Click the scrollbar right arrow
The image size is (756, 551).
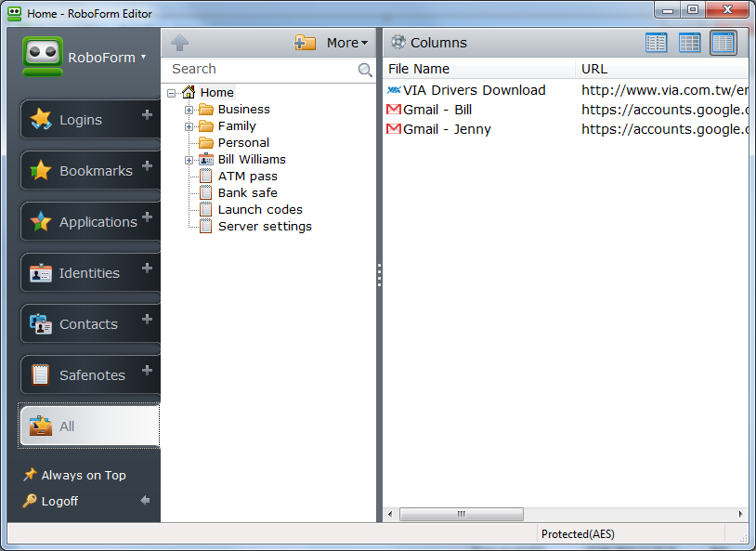741,515
